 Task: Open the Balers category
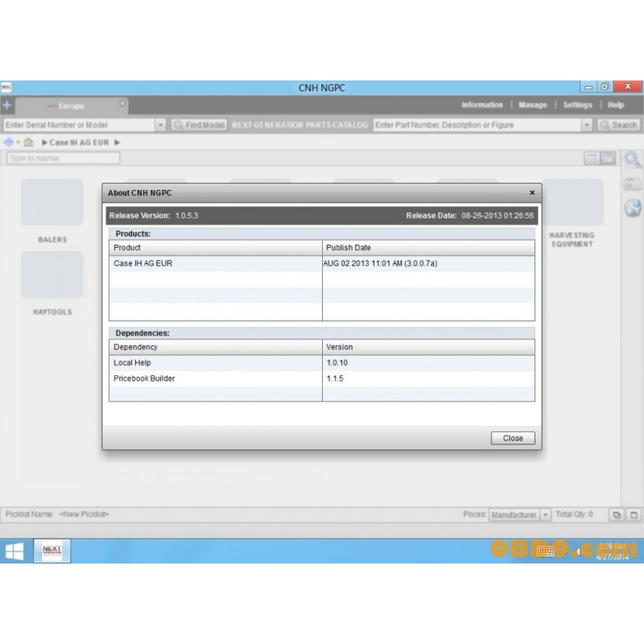(x=52, y=211)
